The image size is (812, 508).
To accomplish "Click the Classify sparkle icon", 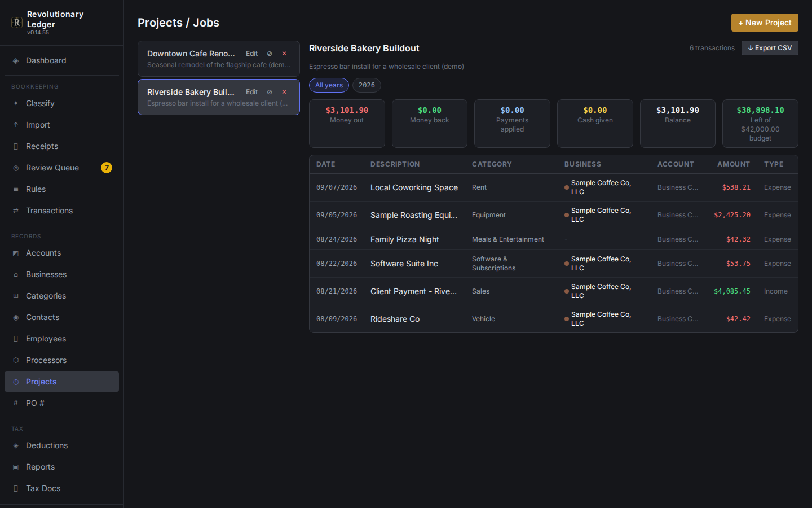I will (16, 104).
